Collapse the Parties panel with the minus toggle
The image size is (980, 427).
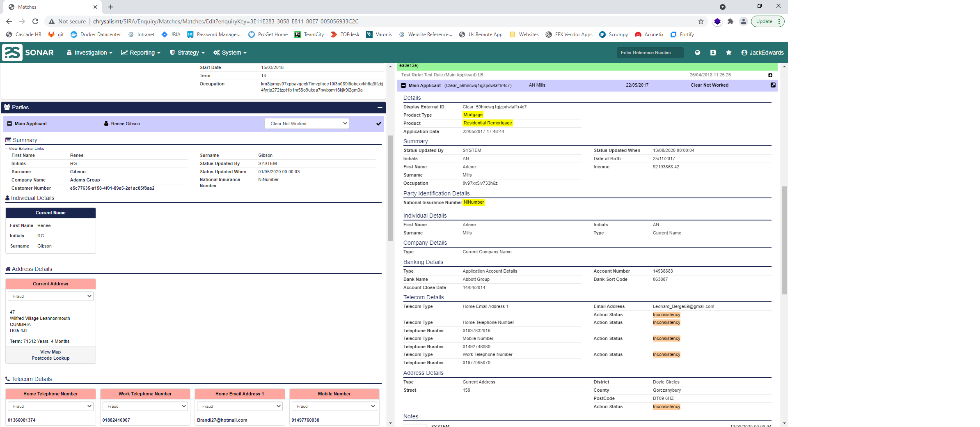coord(379,107)
